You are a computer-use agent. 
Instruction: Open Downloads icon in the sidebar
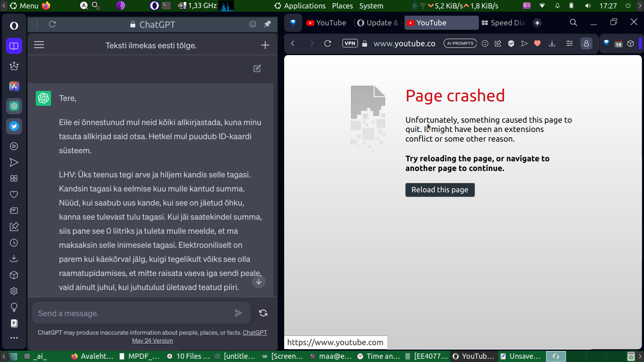point(14,259)
